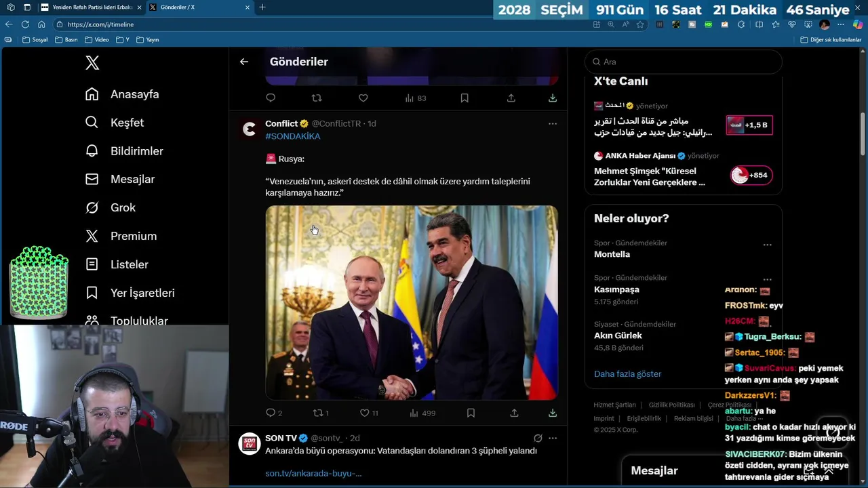Click browser back arrow button
Image resolution: width=868 pixels, height=488 pixels.
pos(9,24)
